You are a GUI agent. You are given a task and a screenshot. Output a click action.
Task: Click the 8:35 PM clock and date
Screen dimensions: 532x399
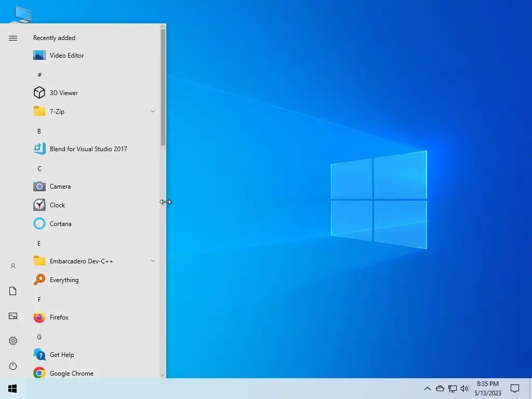click(487, 389)
